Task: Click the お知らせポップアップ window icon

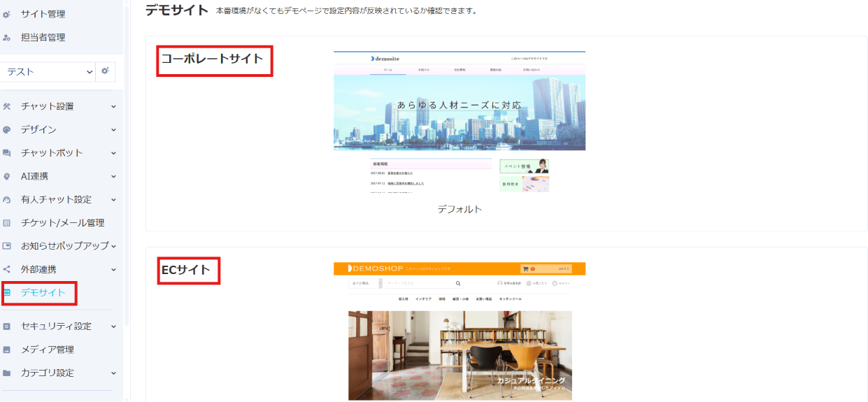Action: coord(7,245)
